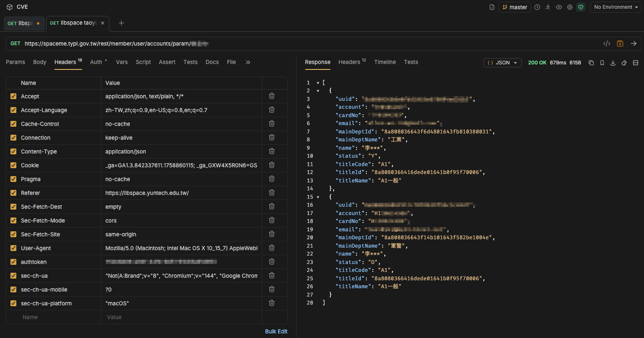Open the clock history icon in top toolbar
Image resolution: width=644 pixels, height=338 pixels.
click(x=537, y=7)
